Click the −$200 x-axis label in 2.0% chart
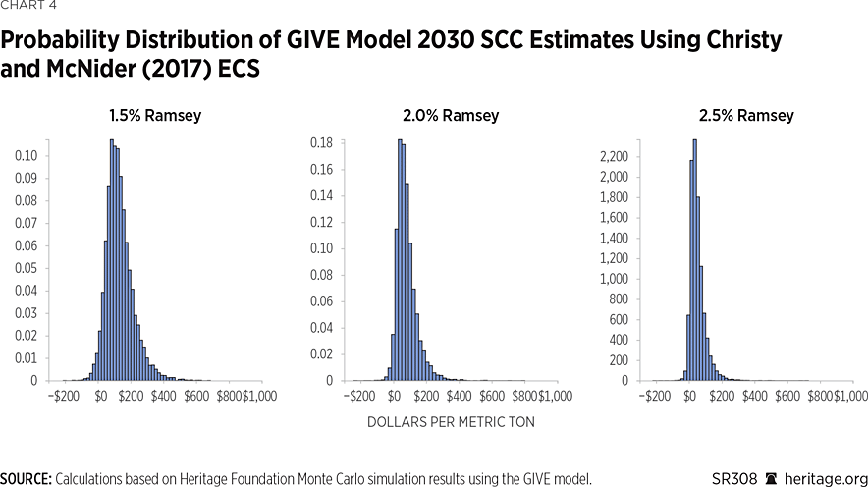This screenshot has width=868, height=487. 359,396
